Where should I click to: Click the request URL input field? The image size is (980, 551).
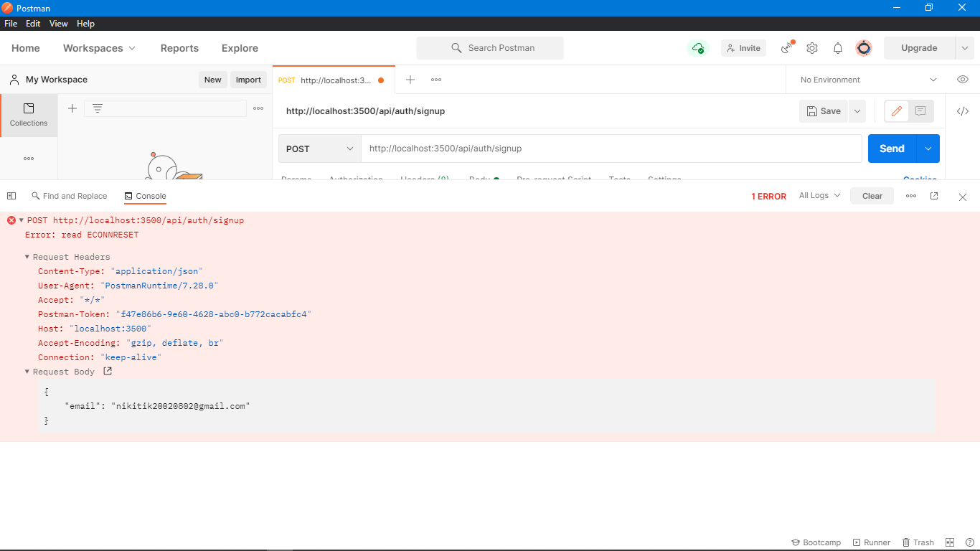point(611,149)
